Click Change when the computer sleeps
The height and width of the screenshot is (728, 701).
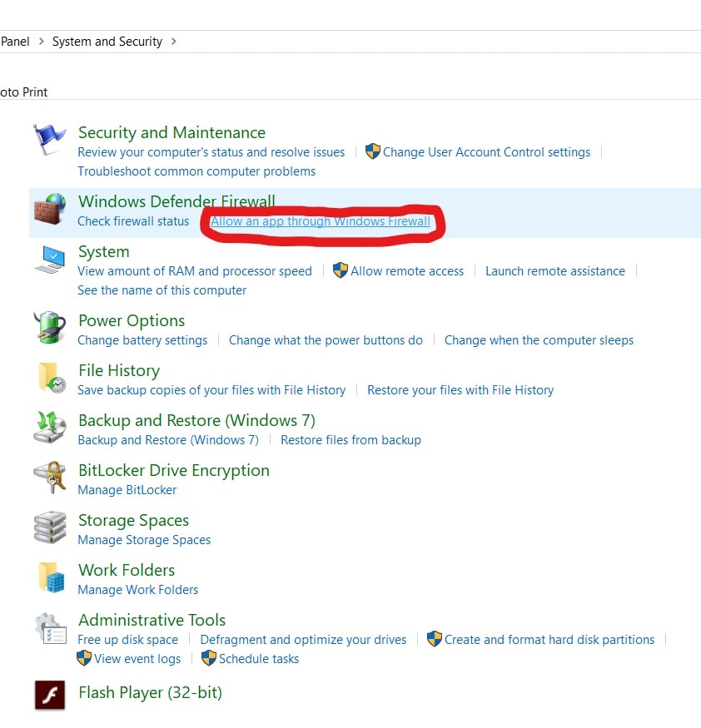click(539, 340)
